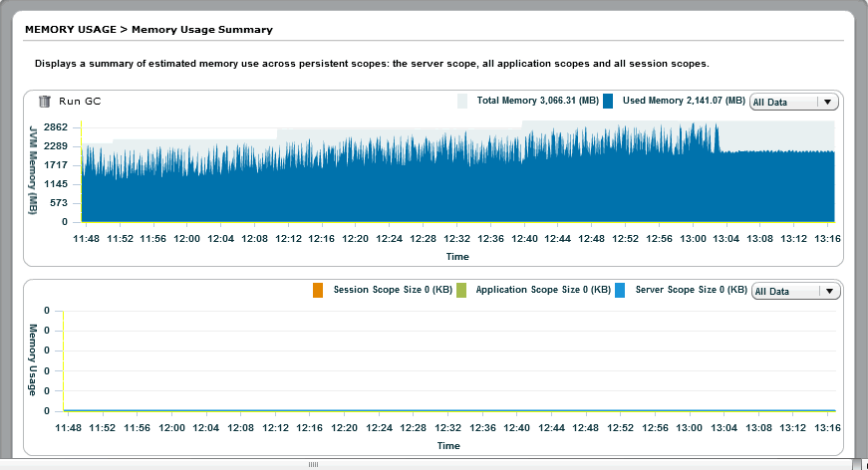This screenshot has width=868, height=470.
Task: Click the 2289 value on JVM axis
Action: coord(56,146)
